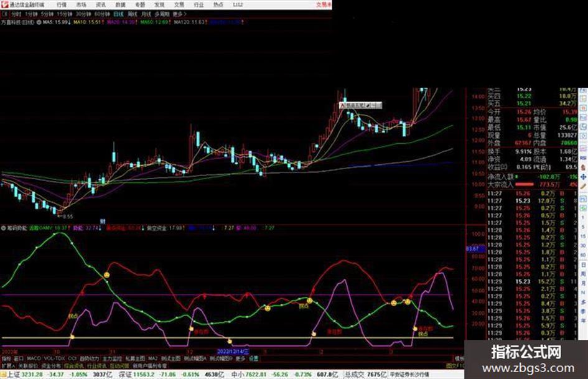This screenshot has height=379, width=588.
Task: Open 综合资讯 in bottom bar
Action: [x=74, y=365]
